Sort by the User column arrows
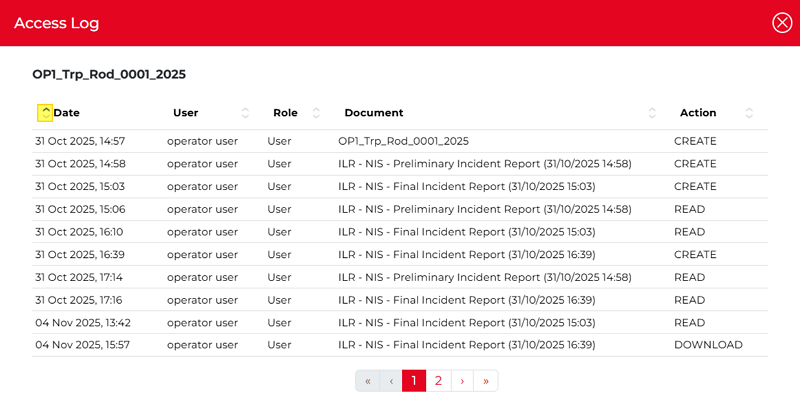This screenshot has width=800, height=402. [x=245, y=113]
